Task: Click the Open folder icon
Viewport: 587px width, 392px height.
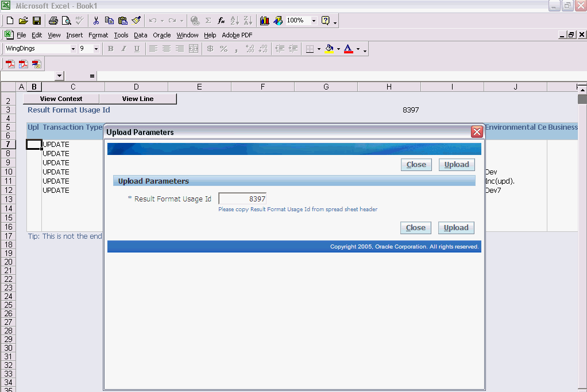Action: [x=23, y=21]
